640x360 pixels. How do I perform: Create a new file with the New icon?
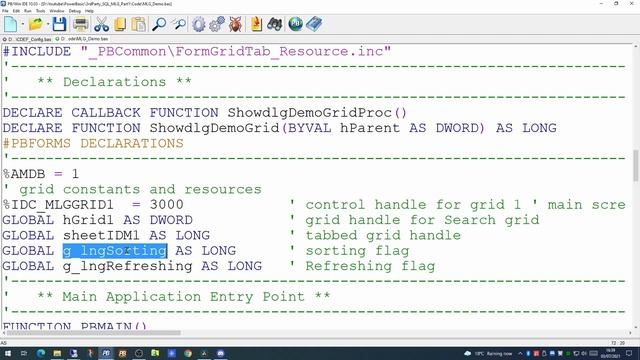click(11, 24)
